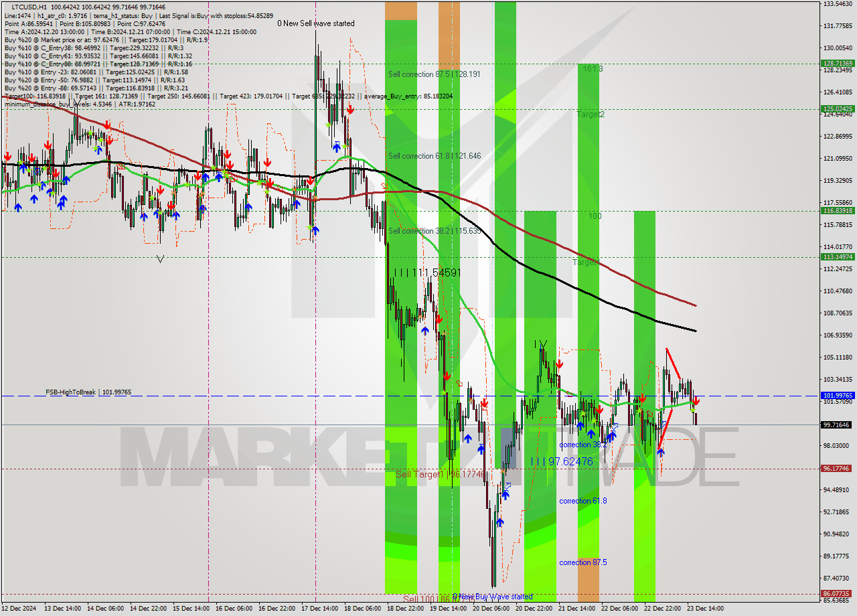Image resolution: width=857 pixels, height=616 pixels.
Task: Click the LTCUSD,H1 symbol title
Action: tap(29, 7)
